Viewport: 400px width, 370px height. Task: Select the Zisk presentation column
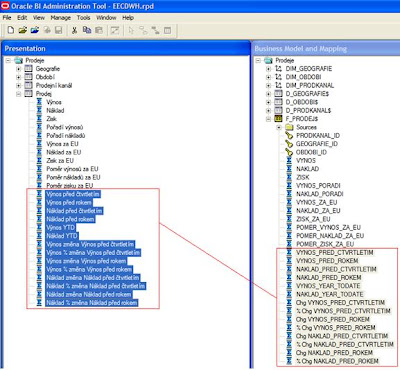pos(51,119)
